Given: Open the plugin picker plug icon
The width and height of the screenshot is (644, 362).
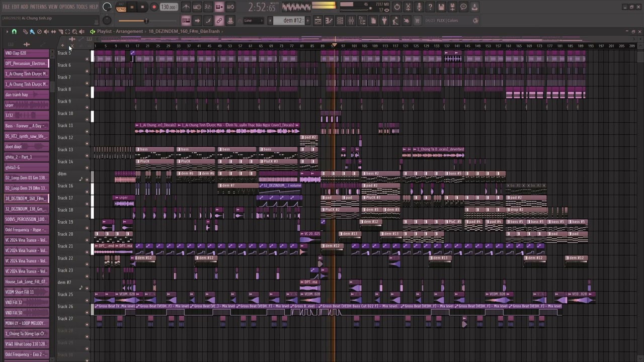Looking at the screenshot, I should pyautogui.click(x=384, y=21).
